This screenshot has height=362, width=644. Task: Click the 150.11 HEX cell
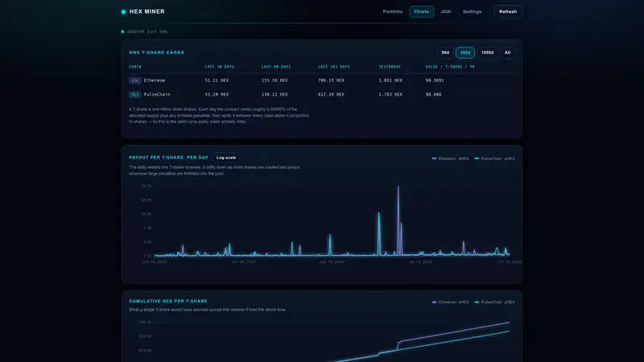pos(275,94)
